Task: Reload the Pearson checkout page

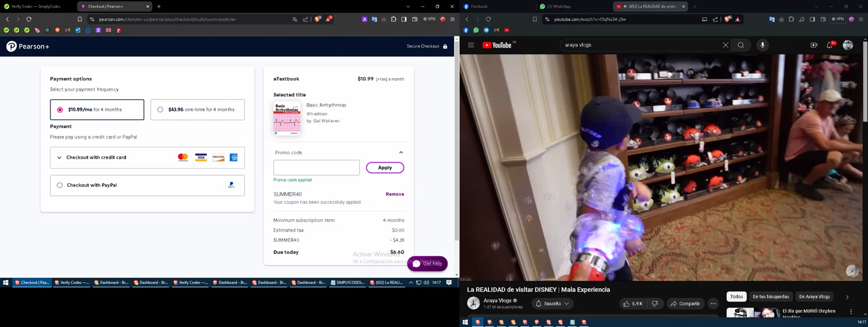Action: [29, 19]
